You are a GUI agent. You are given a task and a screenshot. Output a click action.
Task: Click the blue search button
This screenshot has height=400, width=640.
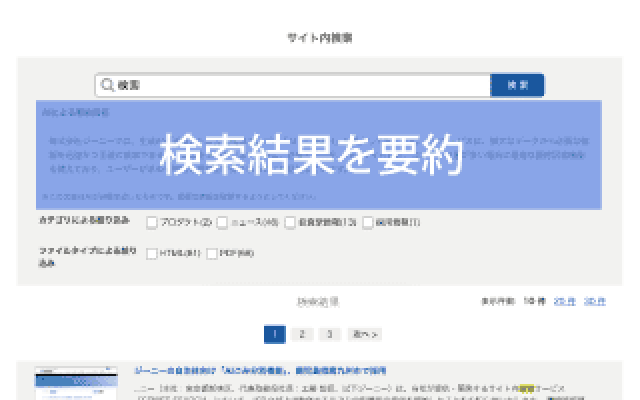517,85
